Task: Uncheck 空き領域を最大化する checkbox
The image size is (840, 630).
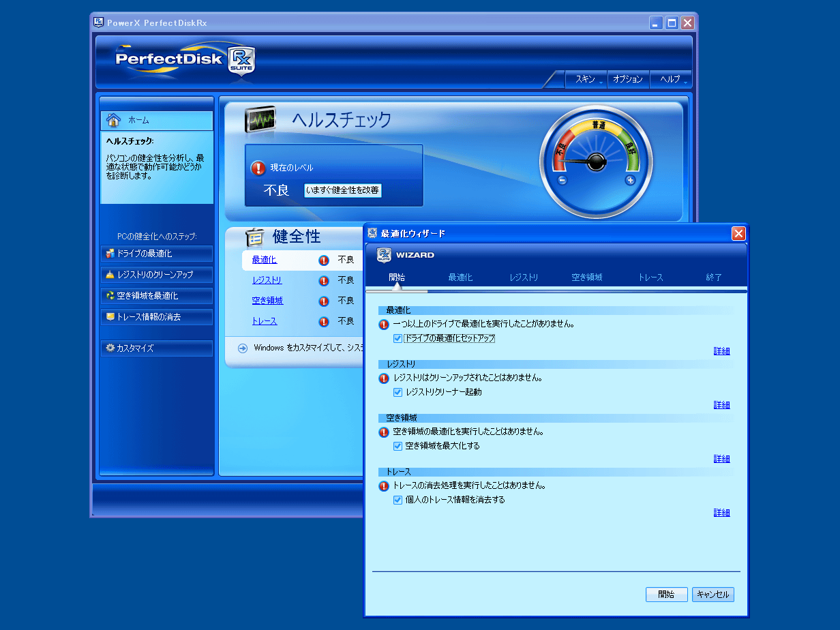Action: coord(397,446)
